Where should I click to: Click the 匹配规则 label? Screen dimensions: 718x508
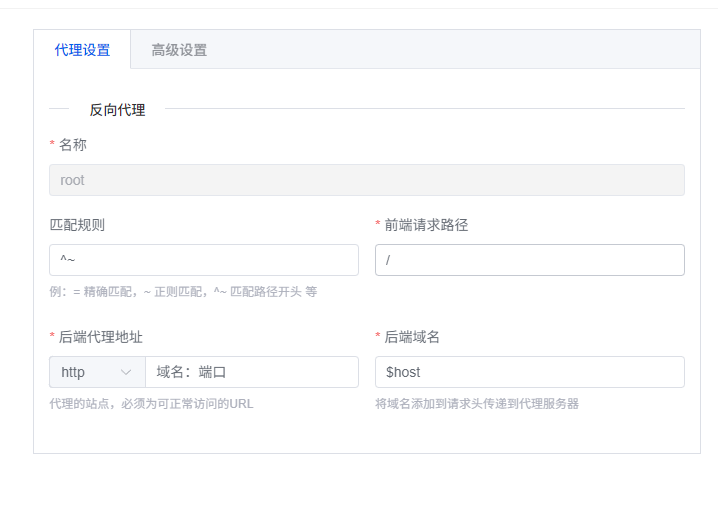[77, 225]
